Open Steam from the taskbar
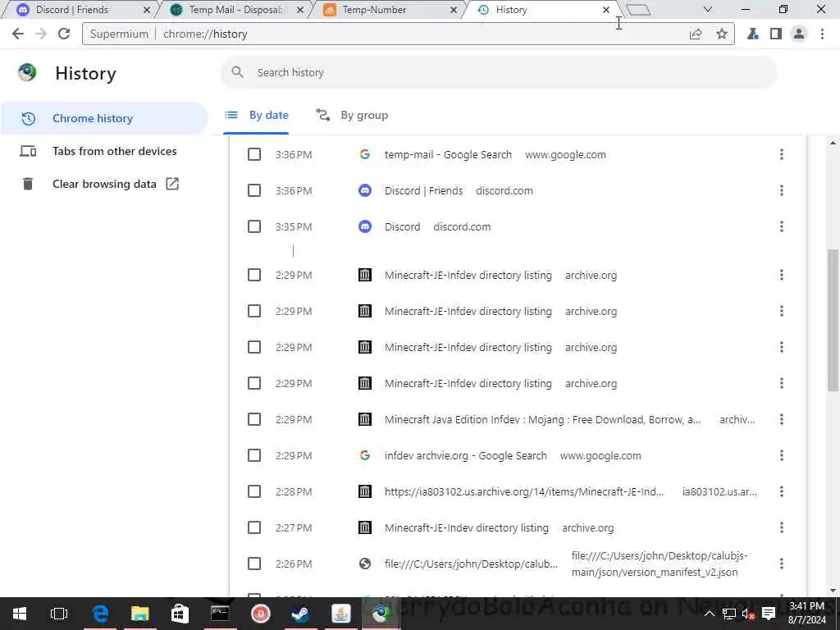 point(300,614)
